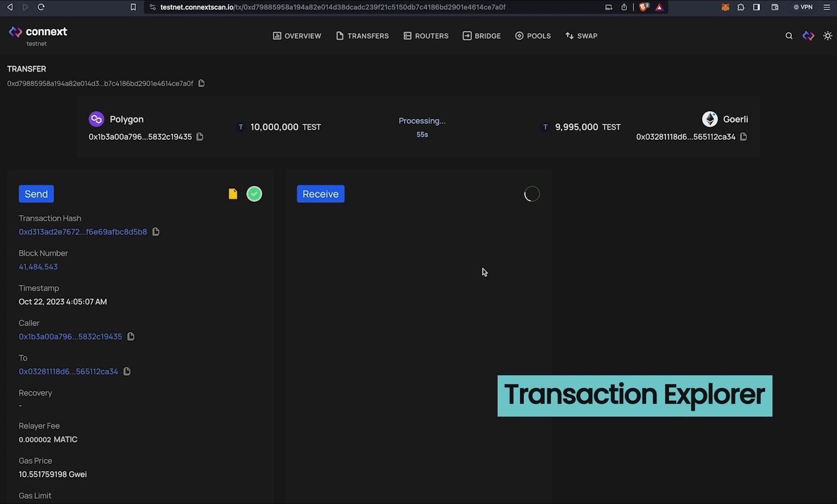This screenshot has height=504, width=837.
Task: Click the green success checkmark icon
Action: (254, 194)
